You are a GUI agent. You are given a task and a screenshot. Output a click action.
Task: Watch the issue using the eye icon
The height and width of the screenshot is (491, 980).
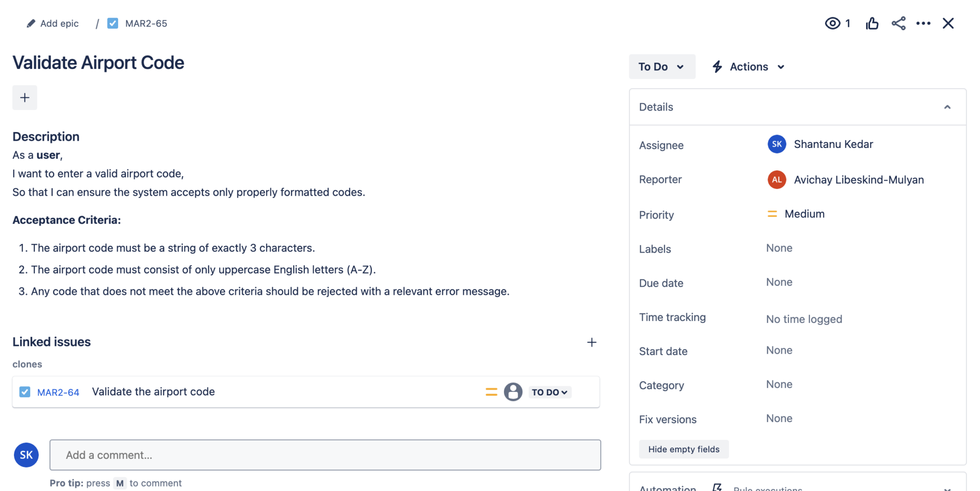[x=832, y=23]
